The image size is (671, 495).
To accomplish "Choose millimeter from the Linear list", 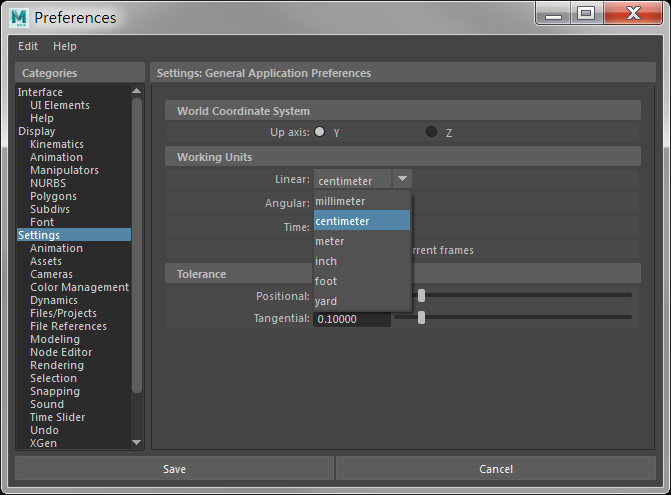I will (362, 201).
